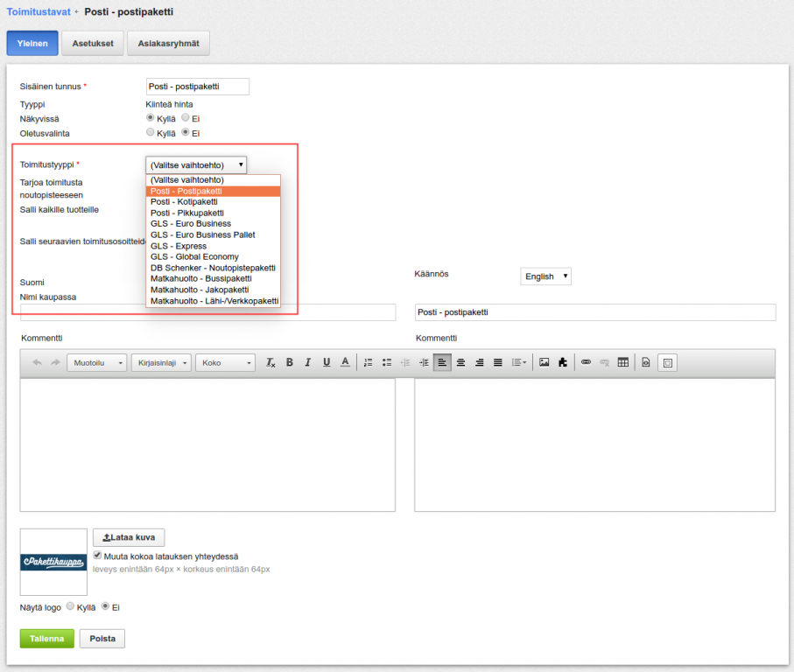The image size is (794, 672).
Task: Open the Muotoilu format dropdown
Action: coord(96,363)
